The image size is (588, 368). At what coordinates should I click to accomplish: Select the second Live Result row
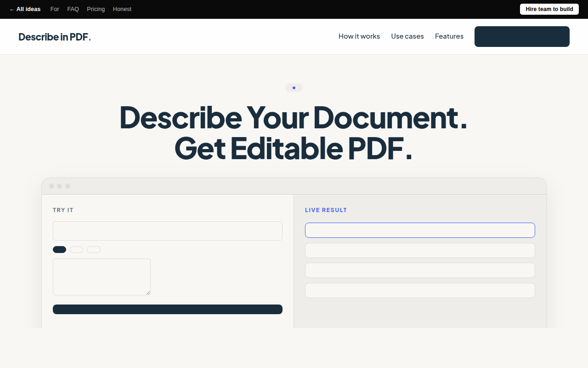(420, 250)
